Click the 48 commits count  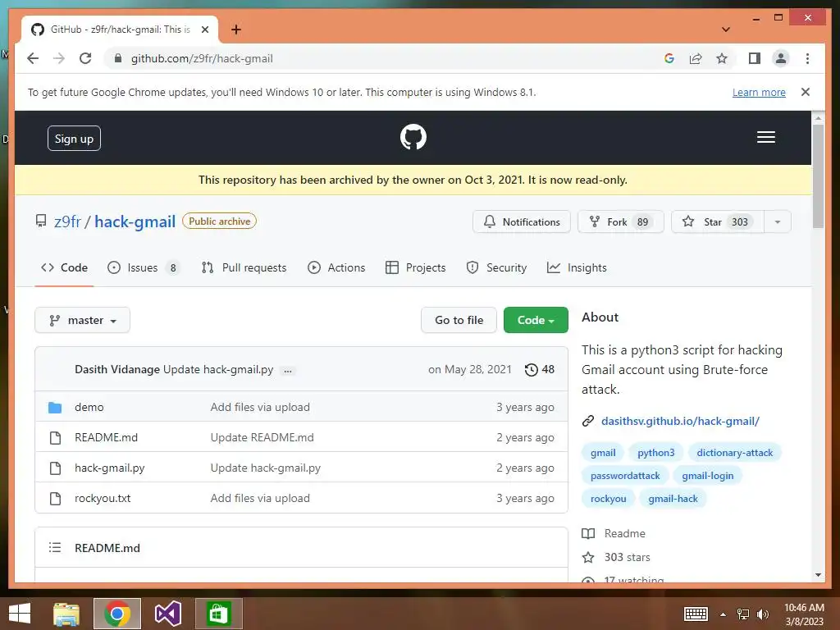[x=548, y=370]
